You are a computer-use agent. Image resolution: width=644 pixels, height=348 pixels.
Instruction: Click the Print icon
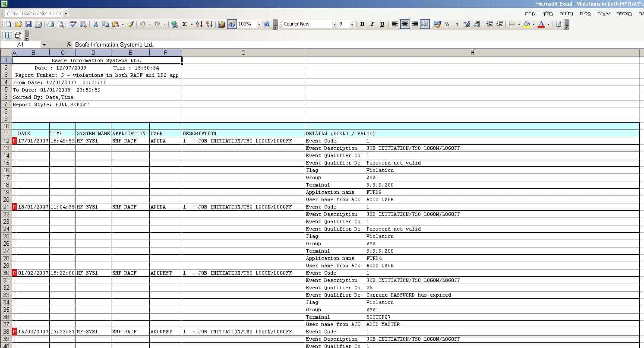click(51, 24)
